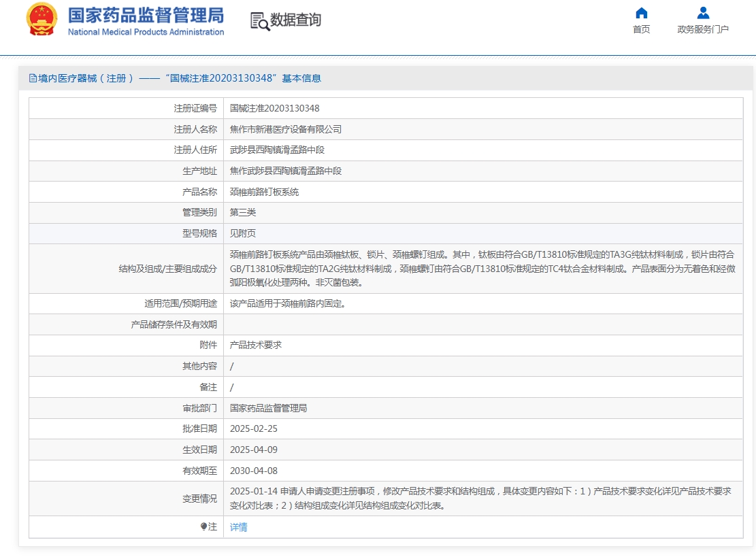Image resolution: width=756 pixels, height=557 pixels.
Task: Click management category value 第三类
Action: (242, 212)
